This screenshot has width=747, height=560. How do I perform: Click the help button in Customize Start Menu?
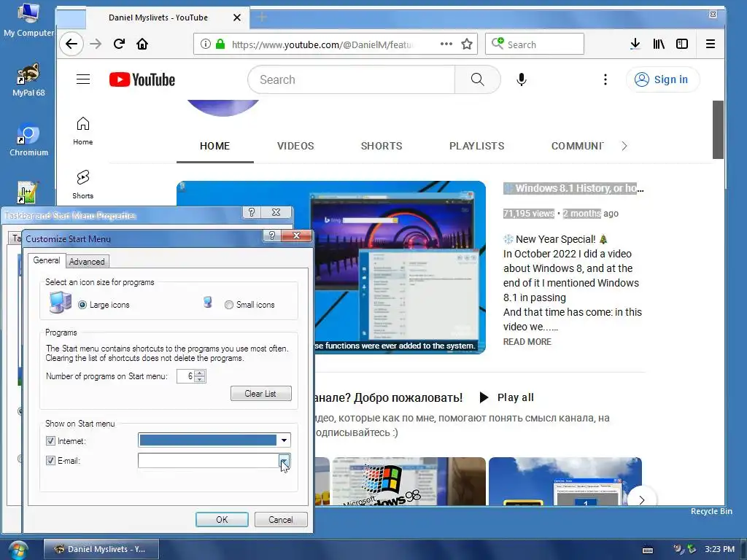(272, 236)
